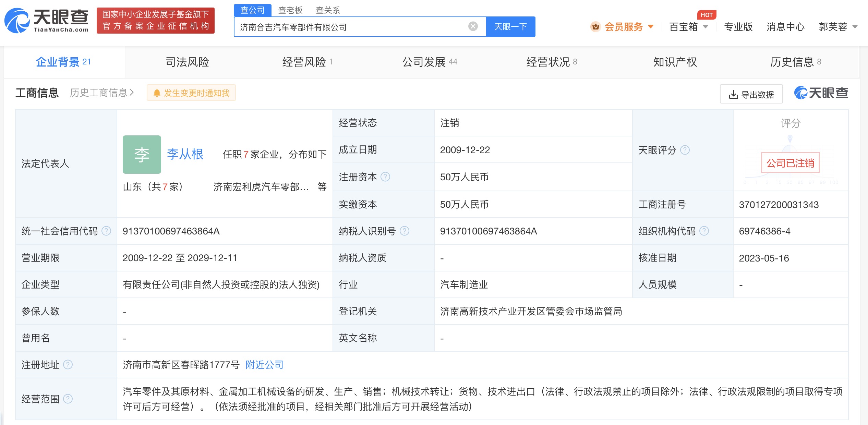Screen dimensions: 868x425
Task: Open the 公司发展 tab
Action: 430,62
